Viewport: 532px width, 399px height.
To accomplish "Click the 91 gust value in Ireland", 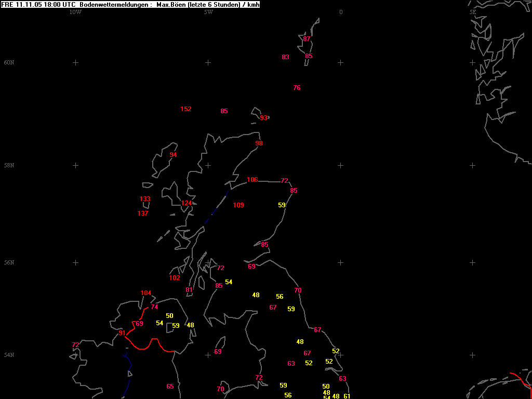I will (x=122, y=333).
